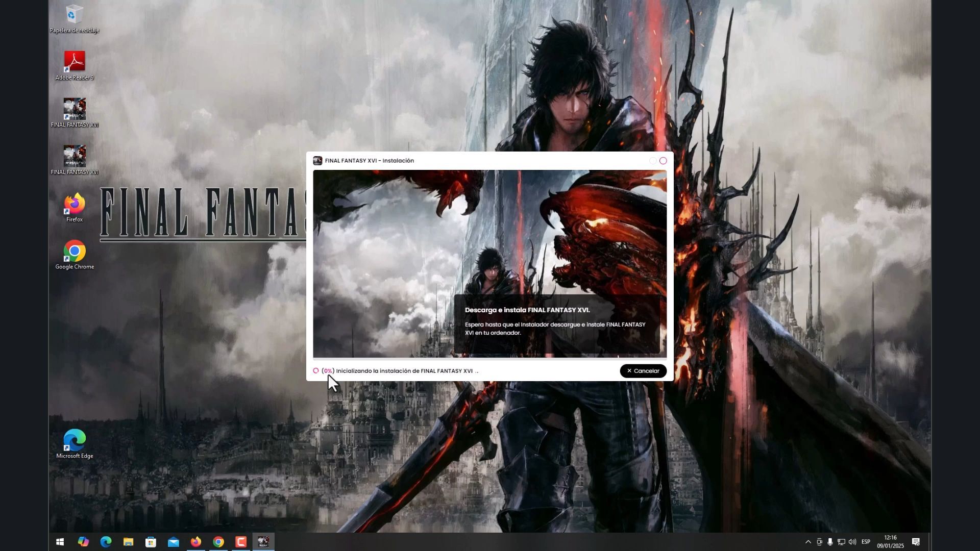The width and height of the screenshot is (980, 551).
Task: Switch to the red Camtasia taskbar icon
Action: click(241, 542)
